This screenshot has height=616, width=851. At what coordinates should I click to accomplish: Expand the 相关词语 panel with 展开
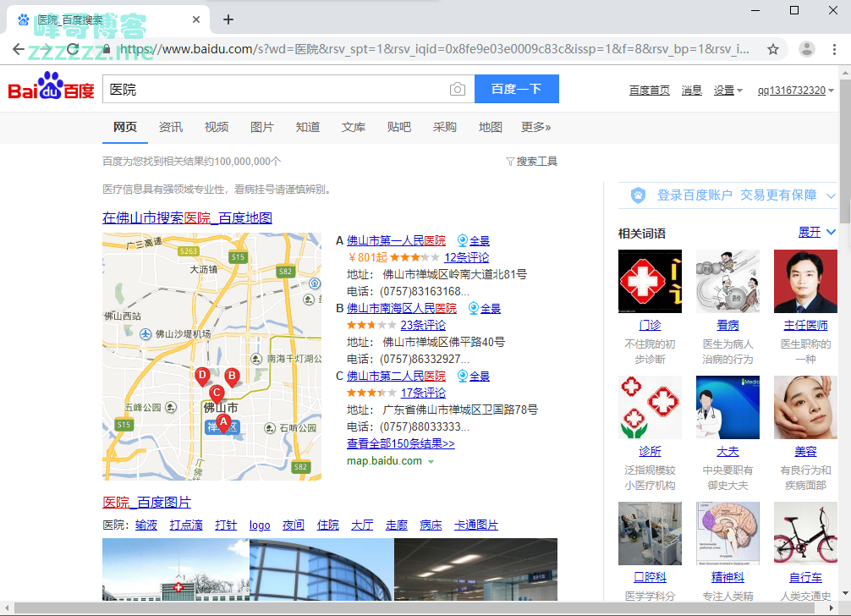click(x=817, y=233)
